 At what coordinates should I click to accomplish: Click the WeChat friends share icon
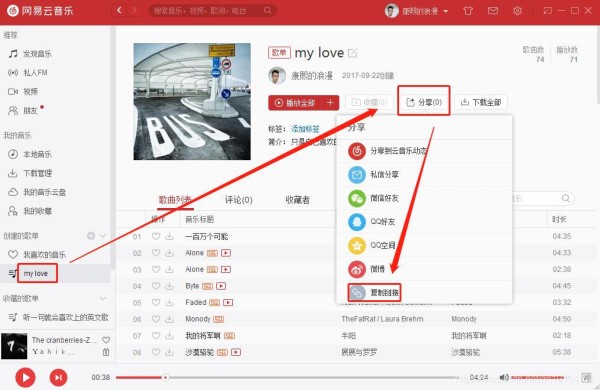357,198
